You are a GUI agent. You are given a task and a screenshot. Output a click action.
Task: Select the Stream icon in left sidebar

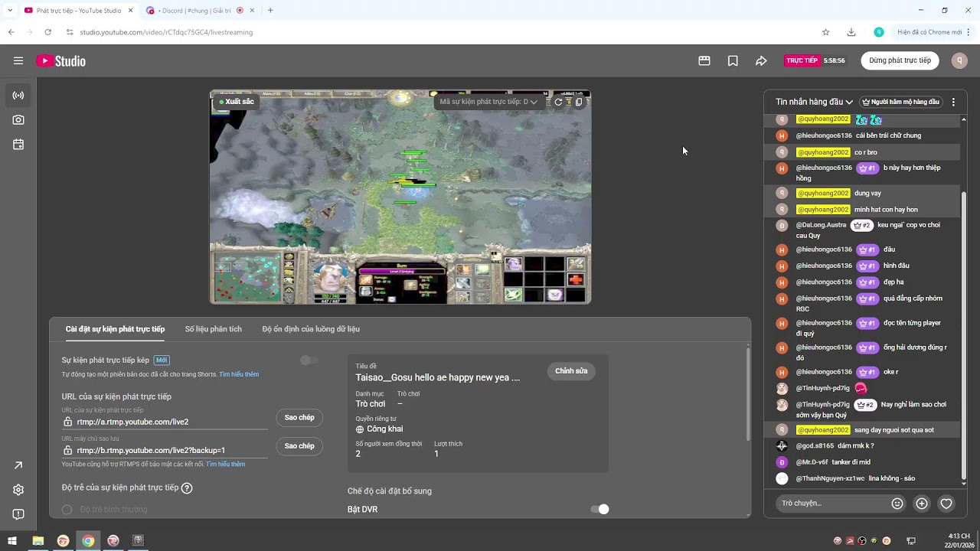18,96
